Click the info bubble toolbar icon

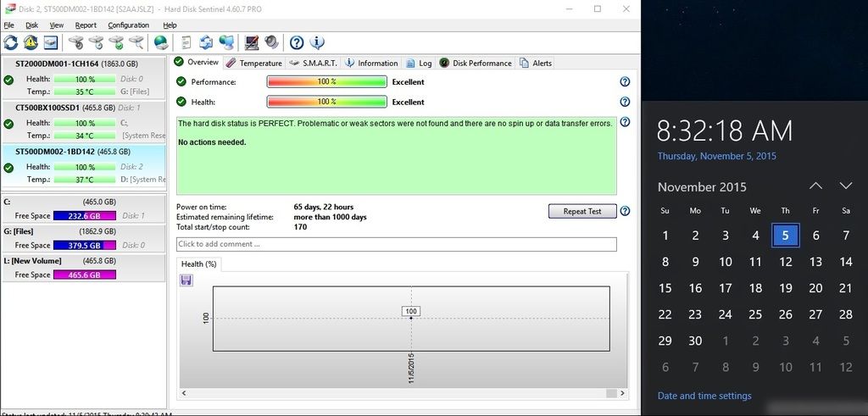(317, 42)
